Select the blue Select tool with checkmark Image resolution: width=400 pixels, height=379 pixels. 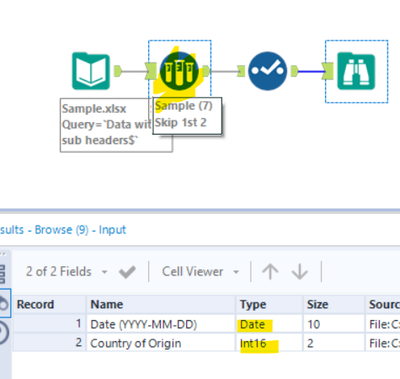(x=268, y=71)
